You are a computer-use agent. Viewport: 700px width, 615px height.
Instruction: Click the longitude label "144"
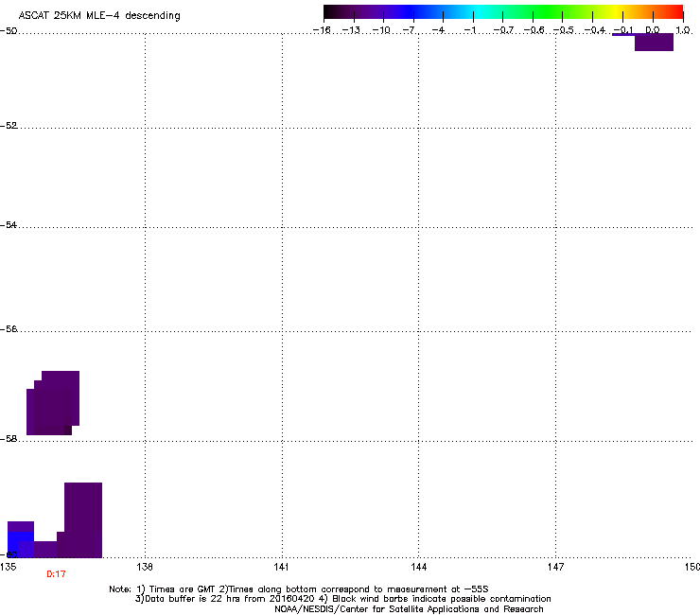click(418, 567)
